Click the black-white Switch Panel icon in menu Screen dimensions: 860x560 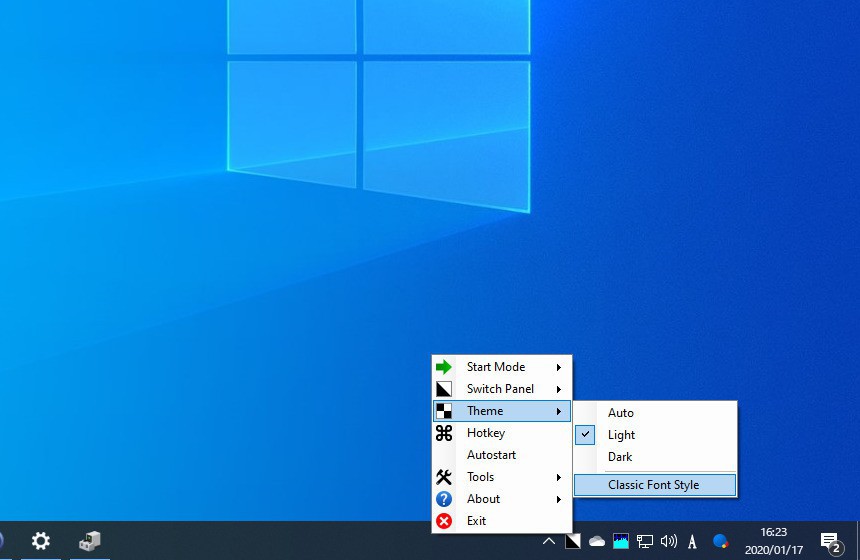(x=444, y=389)
